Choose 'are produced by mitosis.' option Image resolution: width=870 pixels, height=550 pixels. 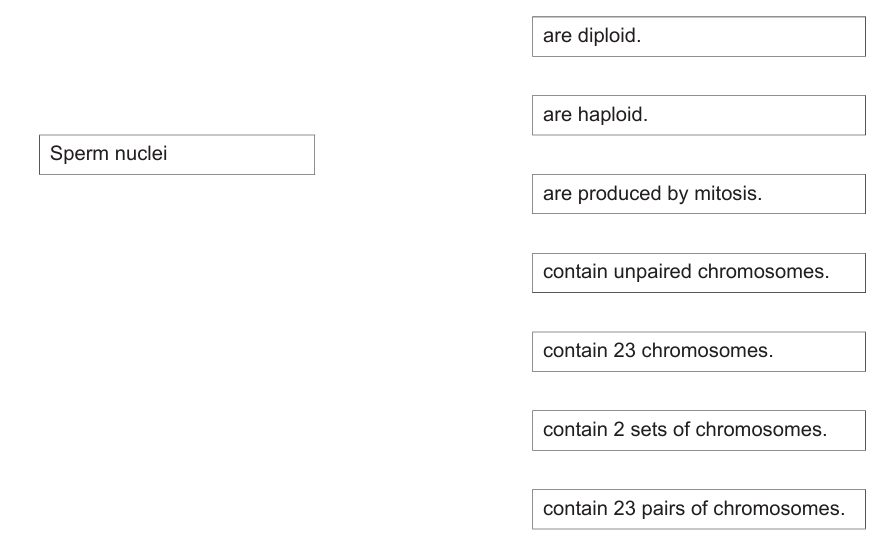click(698, 194)
